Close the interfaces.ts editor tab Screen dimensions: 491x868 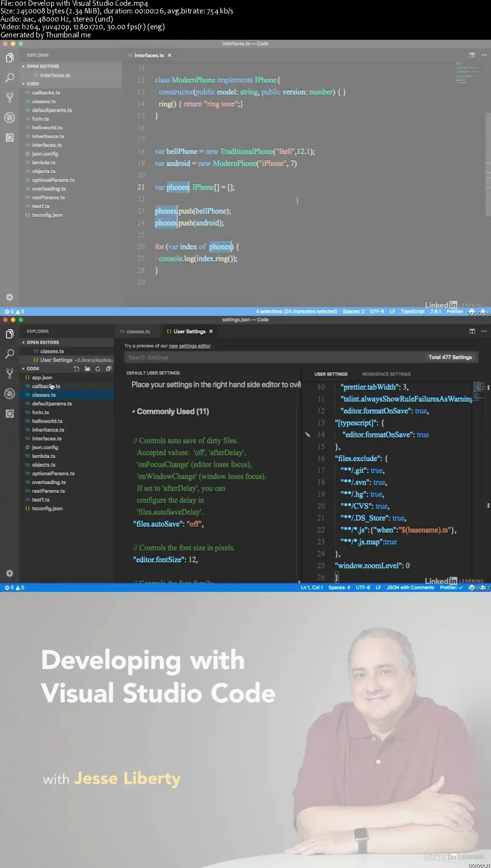click(169, 56)
